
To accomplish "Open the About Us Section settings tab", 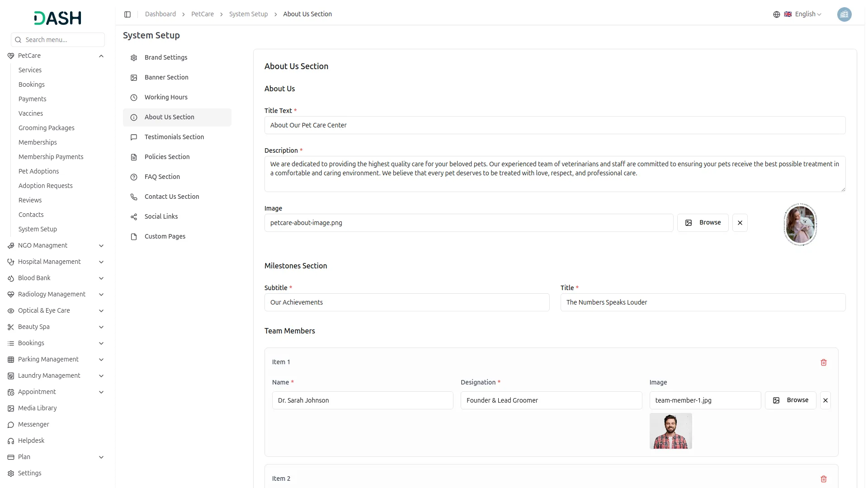I will pyautogui.click(x=177, y=117).
